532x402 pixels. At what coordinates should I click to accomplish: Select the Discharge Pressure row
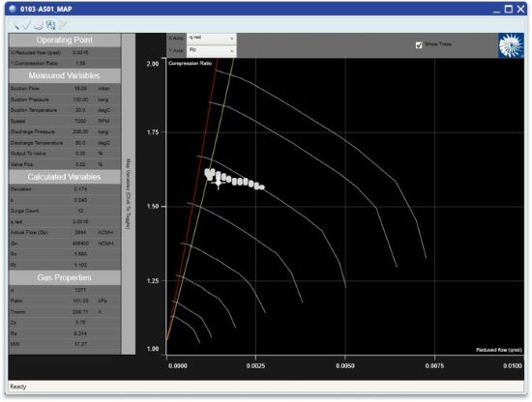[65, 131]
